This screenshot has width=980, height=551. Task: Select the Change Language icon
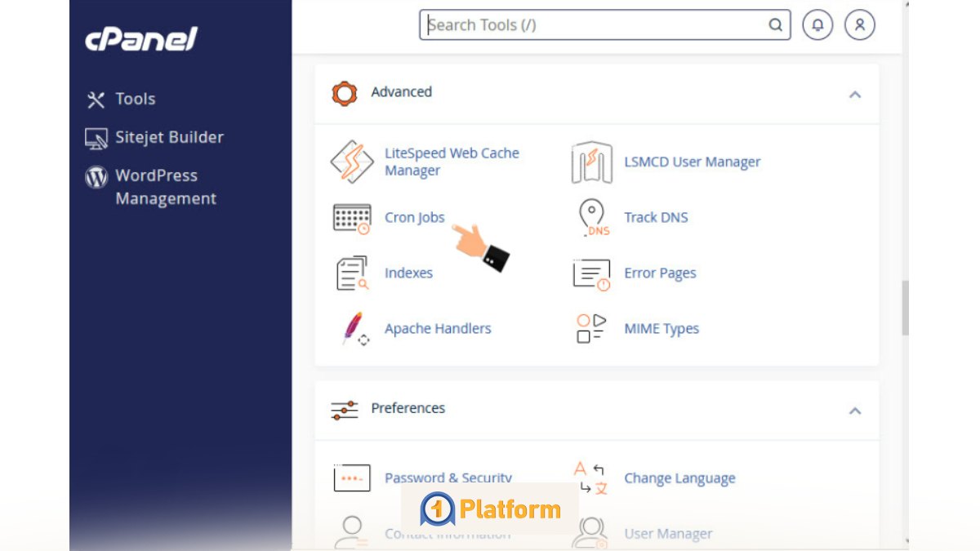click(x=590, y=478)
